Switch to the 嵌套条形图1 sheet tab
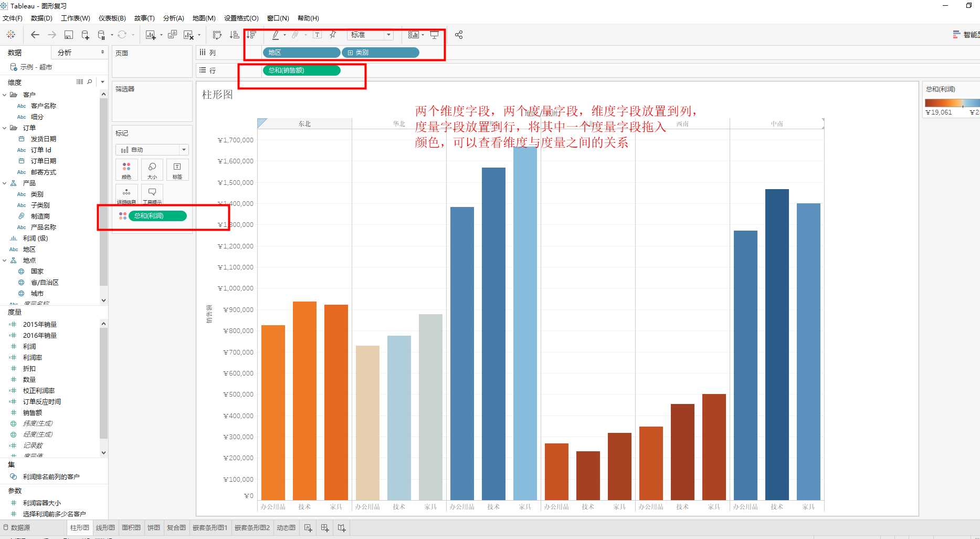 [x=210, y=528]
